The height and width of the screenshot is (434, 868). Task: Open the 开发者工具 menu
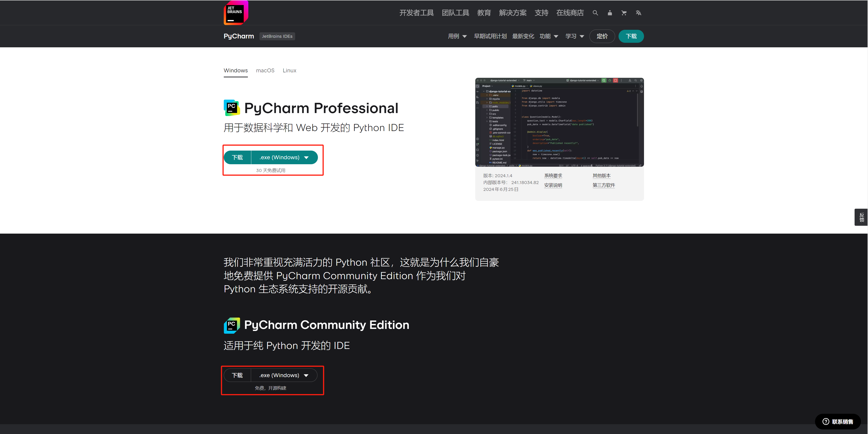[416, 13]
